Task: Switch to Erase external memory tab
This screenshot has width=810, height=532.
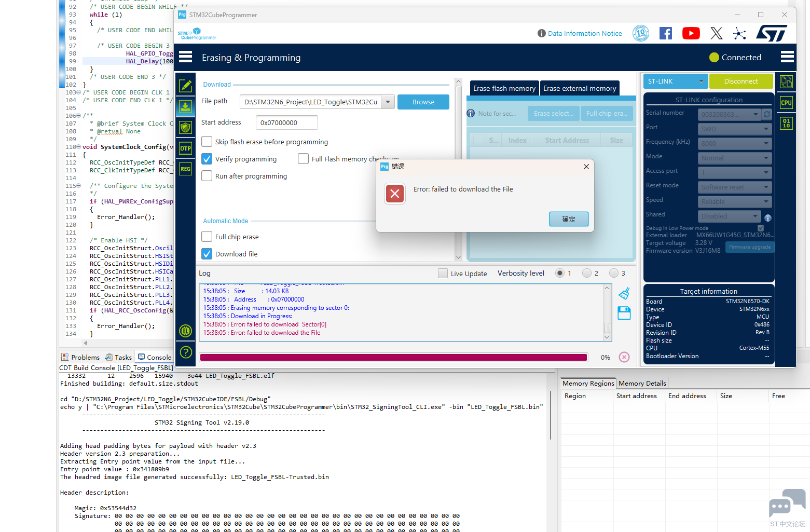Action: [x=579, y=88]
